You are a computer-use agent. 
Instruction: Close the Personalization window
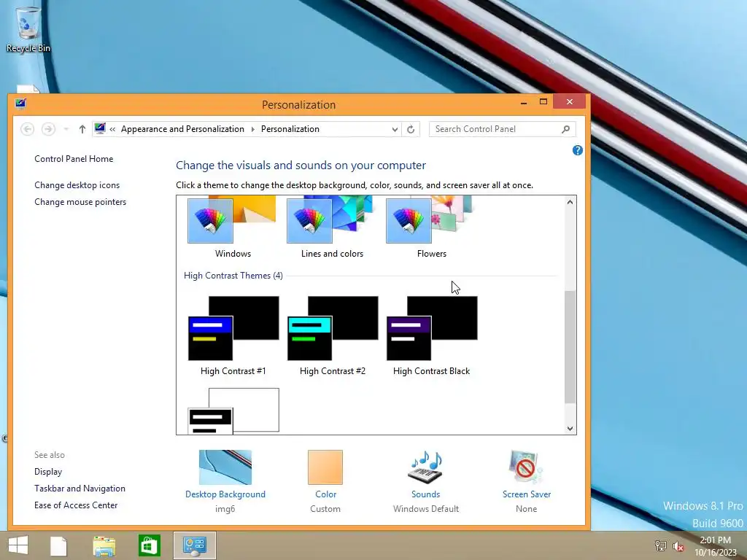[569, 102]
